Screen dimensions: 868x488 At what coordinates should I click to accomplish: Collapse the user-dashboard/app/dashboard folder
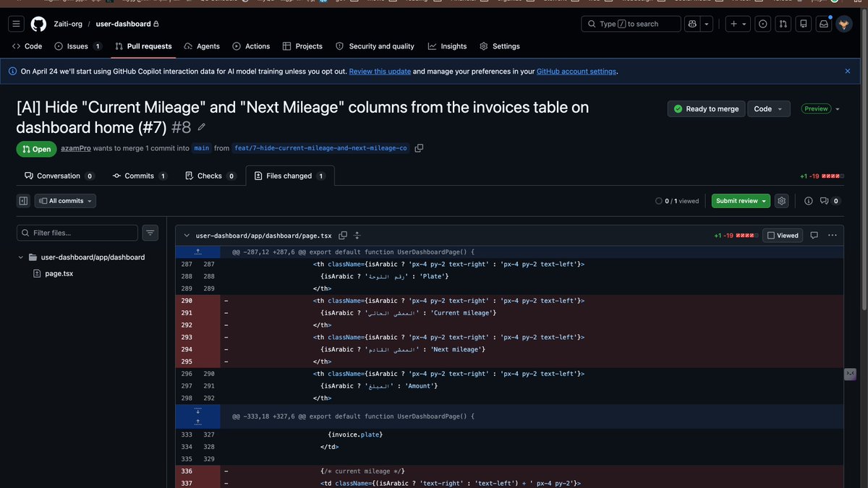21,257
